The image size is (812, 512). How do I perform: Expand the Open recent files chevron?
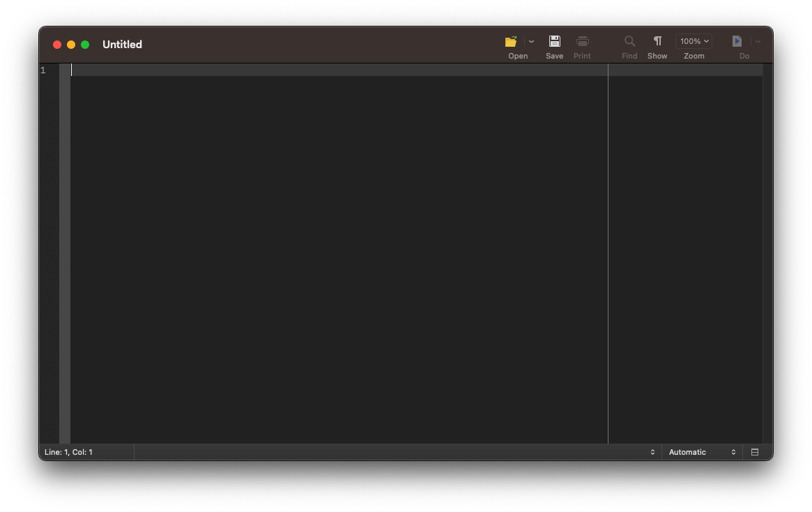click(x=531, y=41)
